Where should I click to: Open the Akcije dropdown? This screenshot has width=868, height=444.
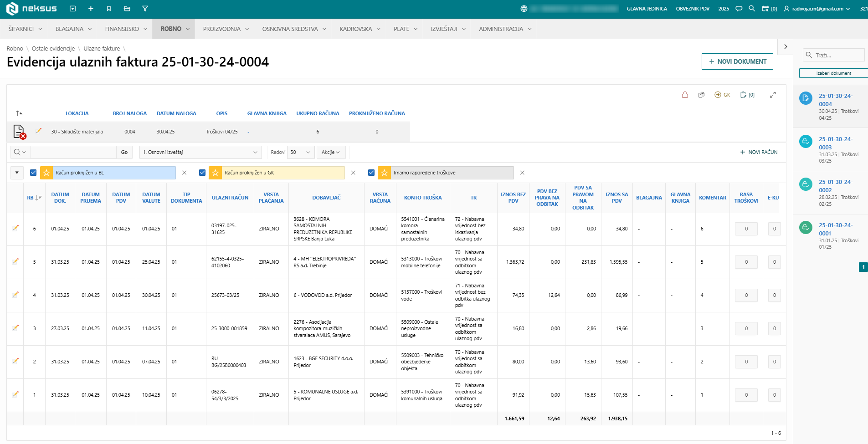331,152
